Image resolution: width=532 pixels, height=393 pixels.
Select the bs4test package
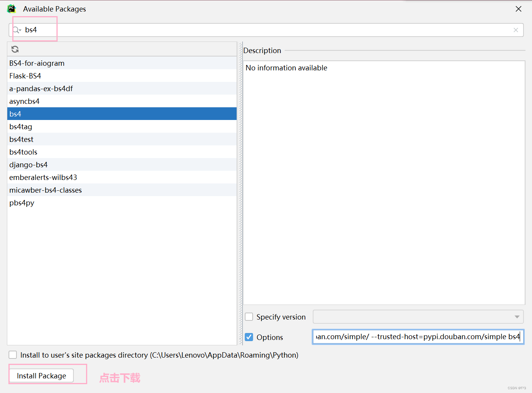click(x=122, y=139)
